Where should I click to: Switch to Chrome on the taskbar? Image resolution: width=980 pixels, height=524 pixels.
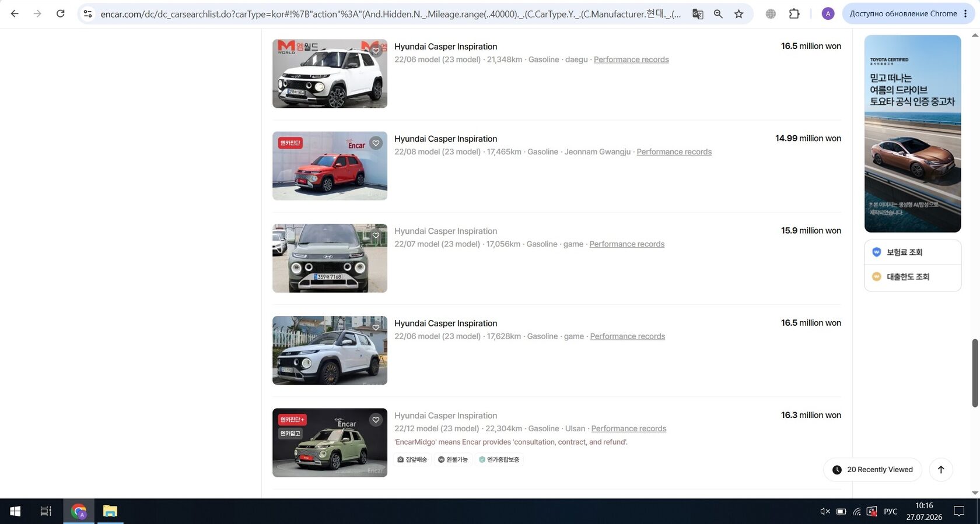click(79, 511)
